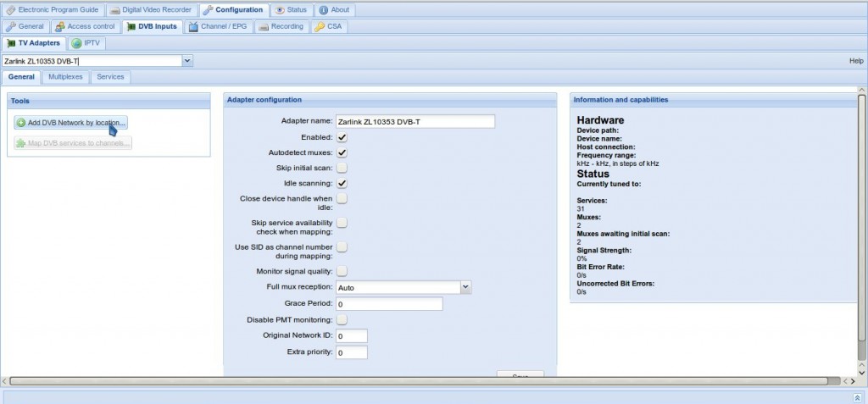868x404 pixels.
Task: Enable Skip service availability check when mapping
Action: [342, 223]
